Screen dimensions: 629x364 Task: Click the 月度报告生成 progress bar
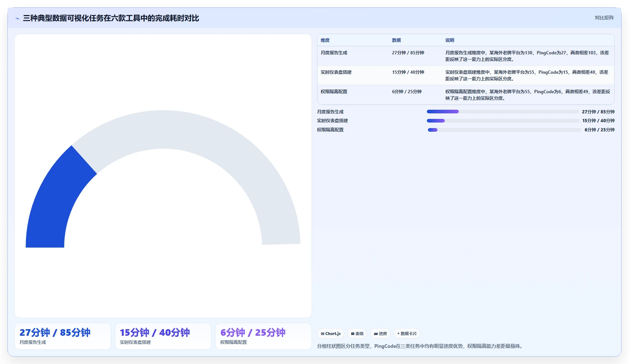pyautogui.click(x=503, y=112)
